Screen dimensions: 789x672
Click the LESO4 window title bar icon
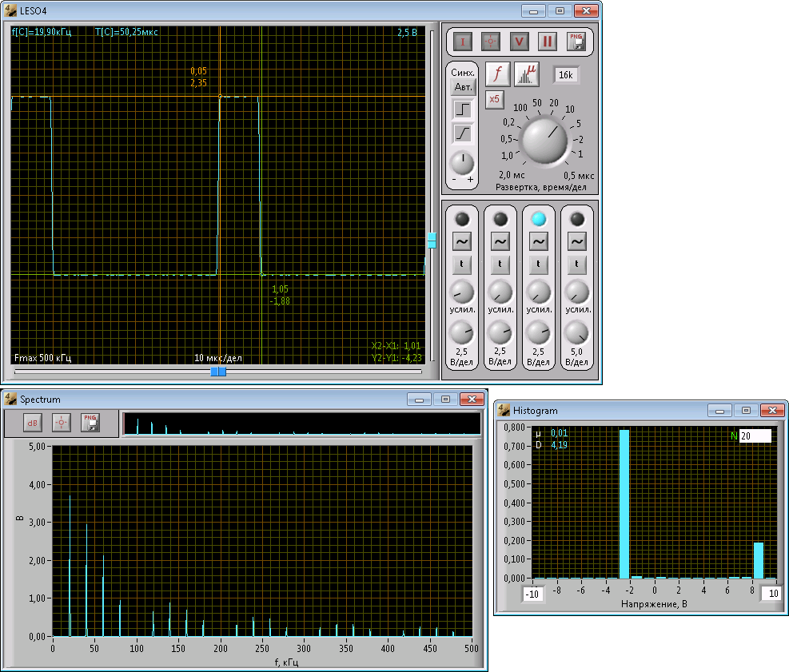point(10,10)
